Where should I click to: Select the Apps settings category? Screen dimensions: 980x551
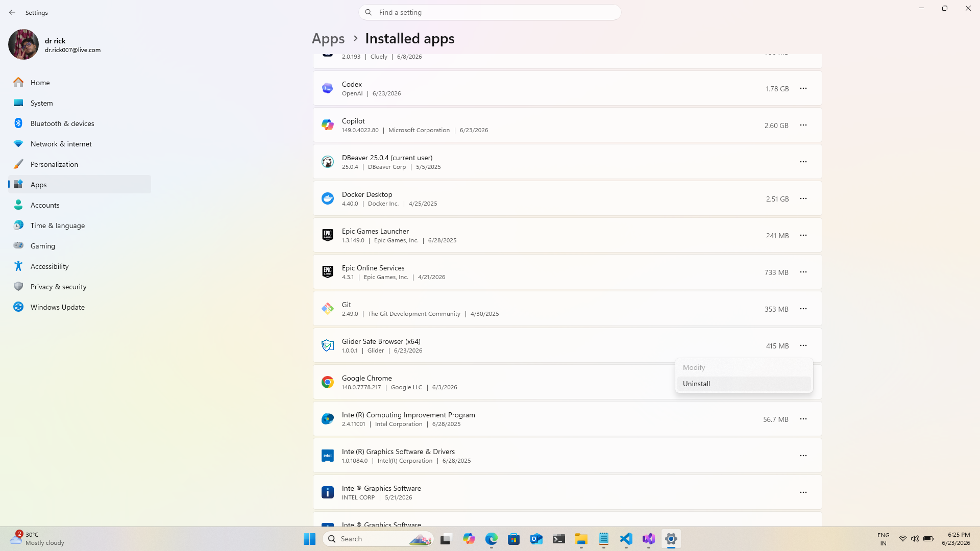point(80,184)
